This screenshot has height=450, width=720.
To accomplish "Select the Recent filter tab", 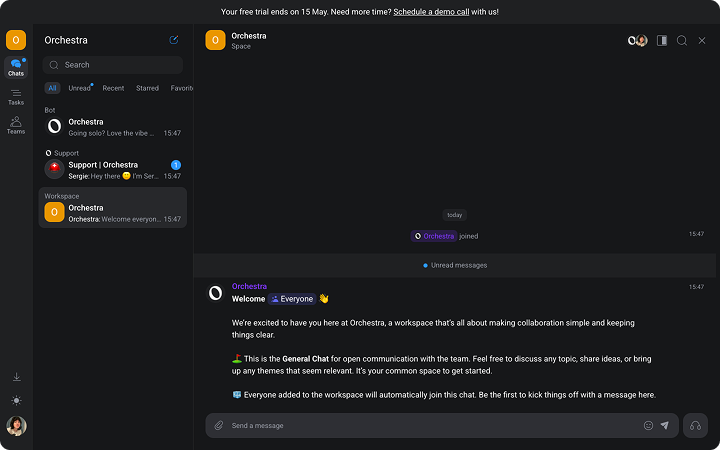I will pos(113,88).
